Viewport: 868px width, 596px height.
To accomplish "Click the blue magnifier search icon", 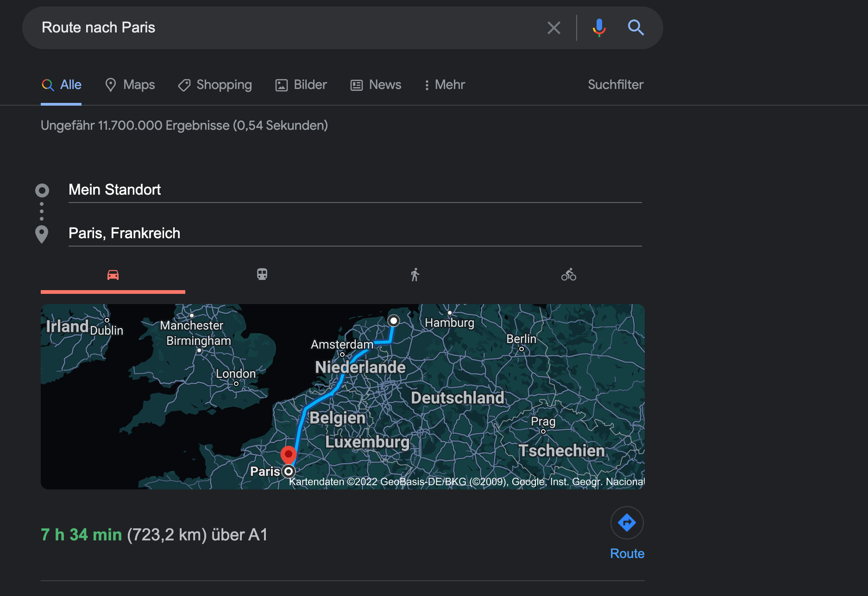I will click(635, 28).
